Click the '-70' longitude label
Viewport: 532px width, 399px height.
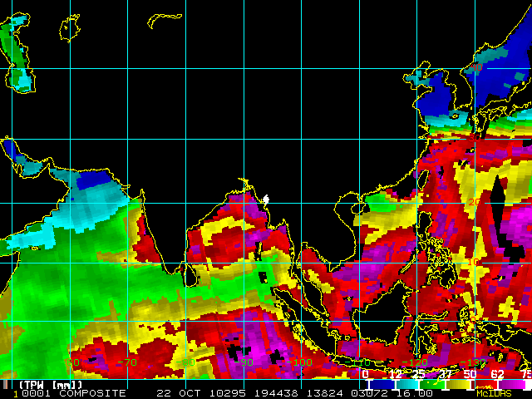click(x=127, y=362)
